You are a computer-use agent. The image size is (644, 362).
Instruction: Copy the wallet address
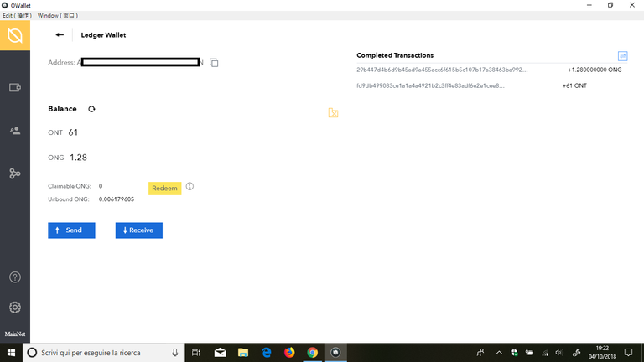click(214, 62)
